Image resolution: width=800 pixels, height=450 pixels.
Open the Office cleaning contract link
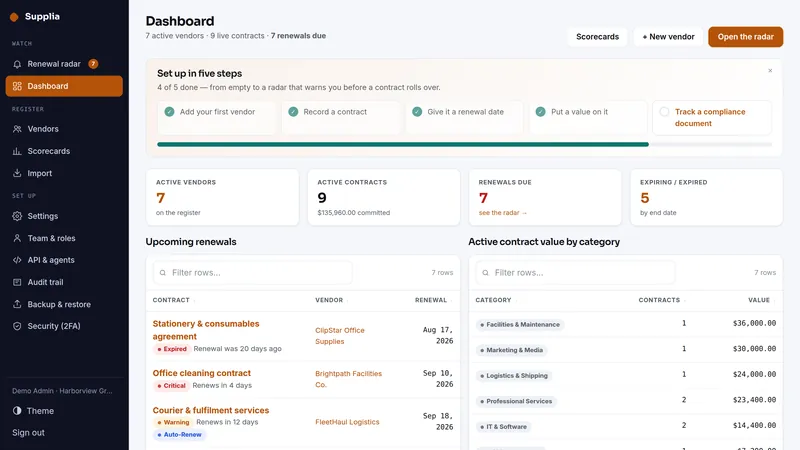pyautogui.click(x=202, y=373)
